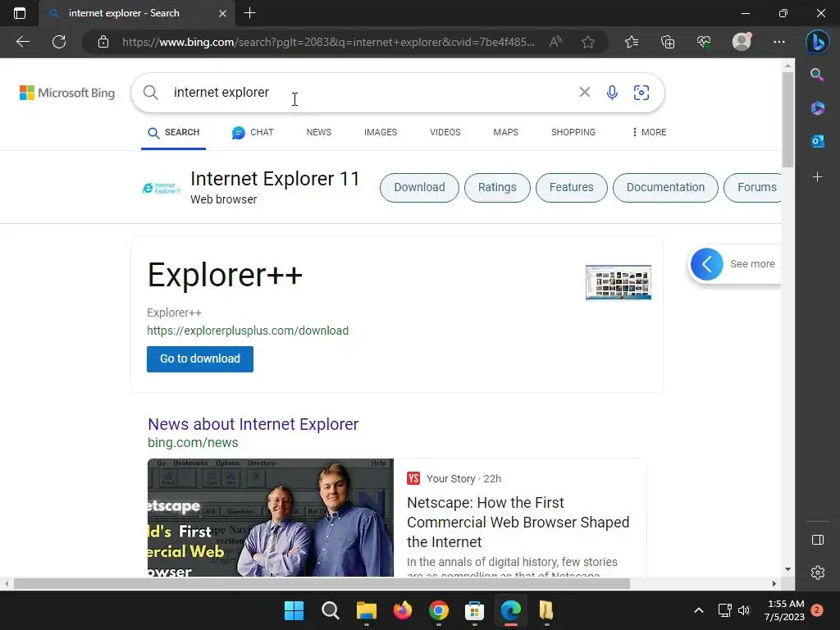Open File Explorer from taskbar
840x630 pixels.
[367, 610]
